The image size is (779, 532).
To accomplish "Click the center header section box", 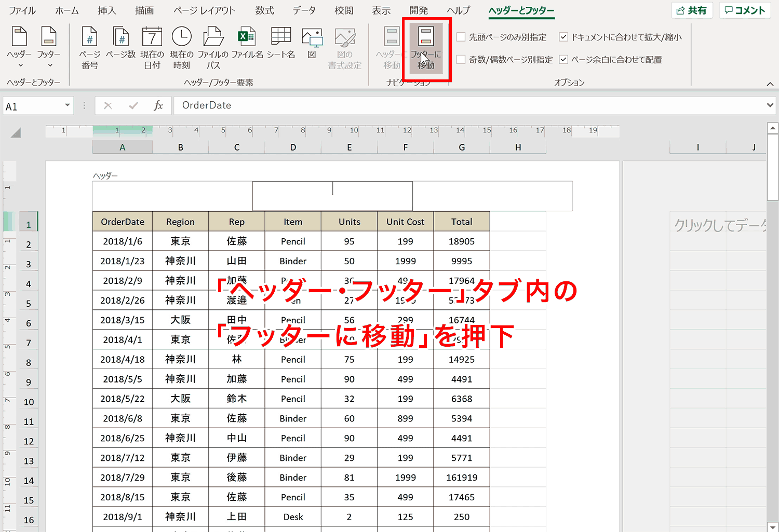I will pyautogui.click(x=332, y=196).
